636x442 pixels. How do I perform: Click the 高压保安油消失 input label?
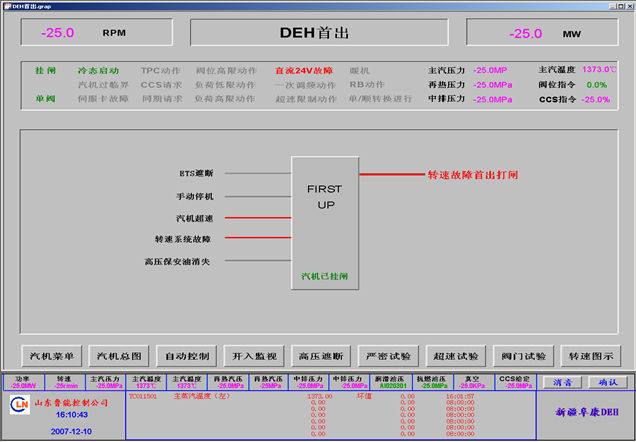tap(177, 262)
